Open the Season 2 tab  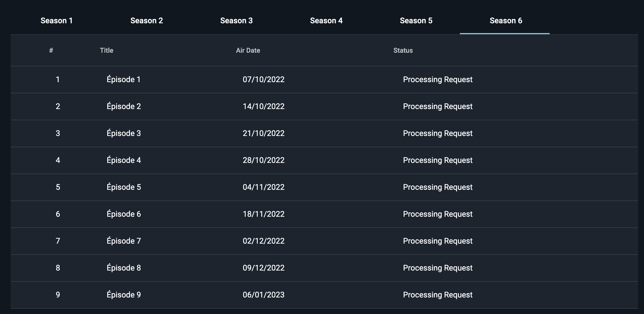pyautogui.click(x=147, y=20)
